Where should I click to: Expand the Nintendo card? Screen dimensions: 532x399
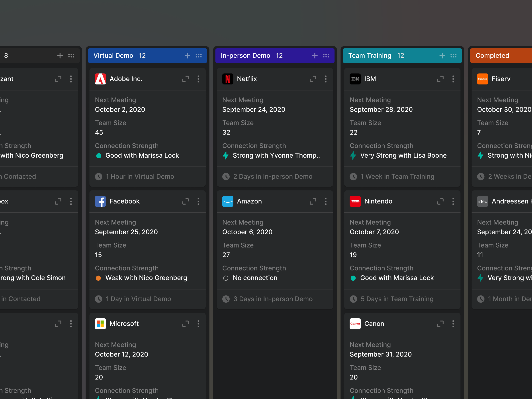[440, 201]
